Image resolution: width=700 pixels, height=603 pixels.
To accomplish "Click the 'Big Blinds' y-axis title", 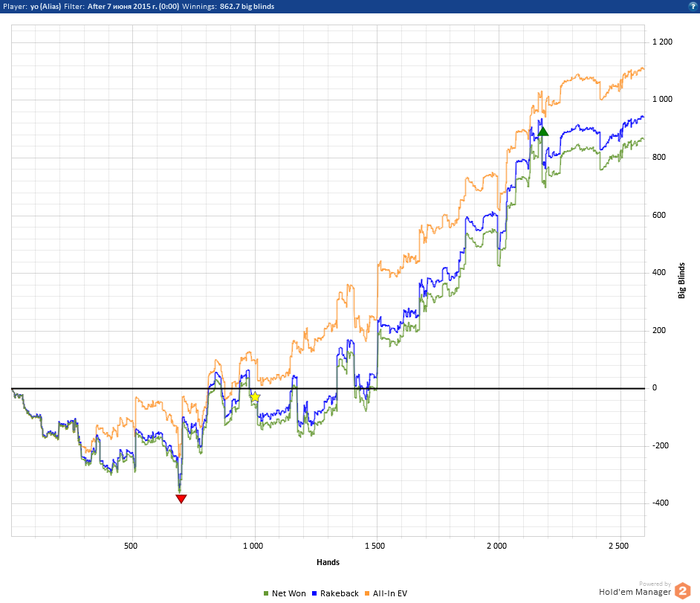I will (x=681, y=280).
